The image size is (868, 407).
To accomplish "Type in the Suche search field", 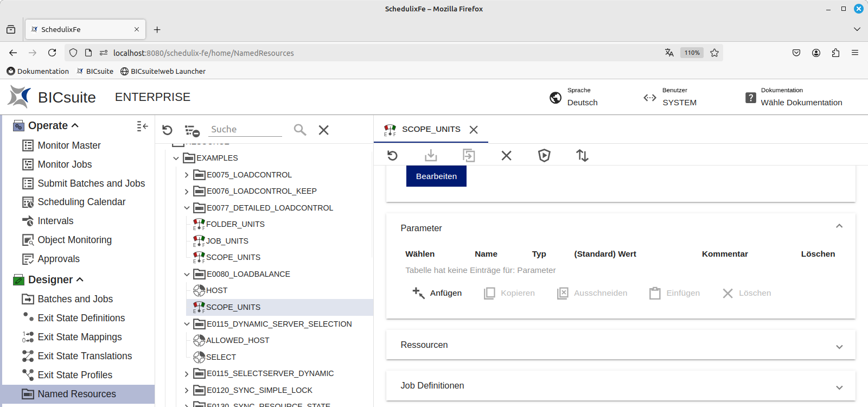I will [245, 130].
